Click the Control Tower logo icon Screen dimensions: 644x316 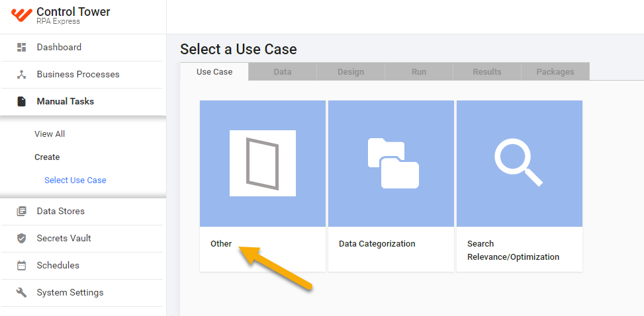click(21, 15)
